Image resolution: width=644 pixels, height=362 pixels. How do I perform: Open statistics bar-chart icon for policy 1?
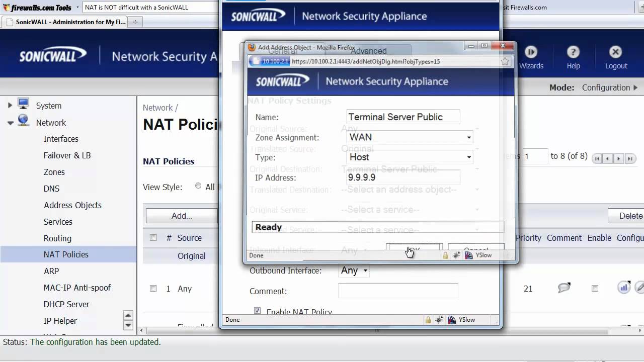tap(624, 288)
